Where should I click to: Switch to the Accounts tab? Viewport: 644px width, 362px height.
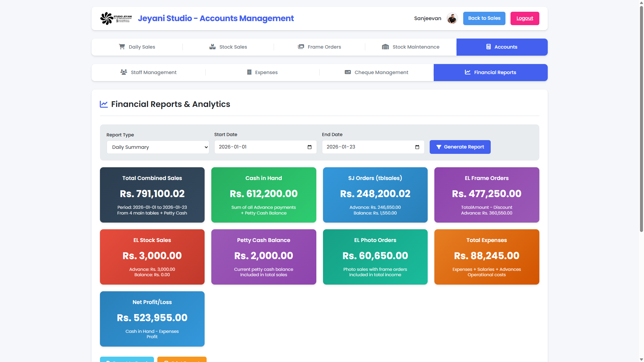[x=502, y=47]
